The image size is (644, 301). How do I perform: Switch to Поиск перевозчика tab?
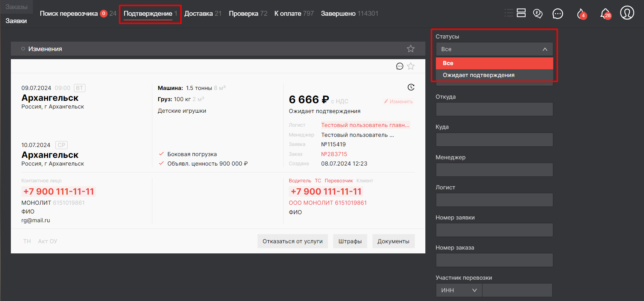pos(69,14)
